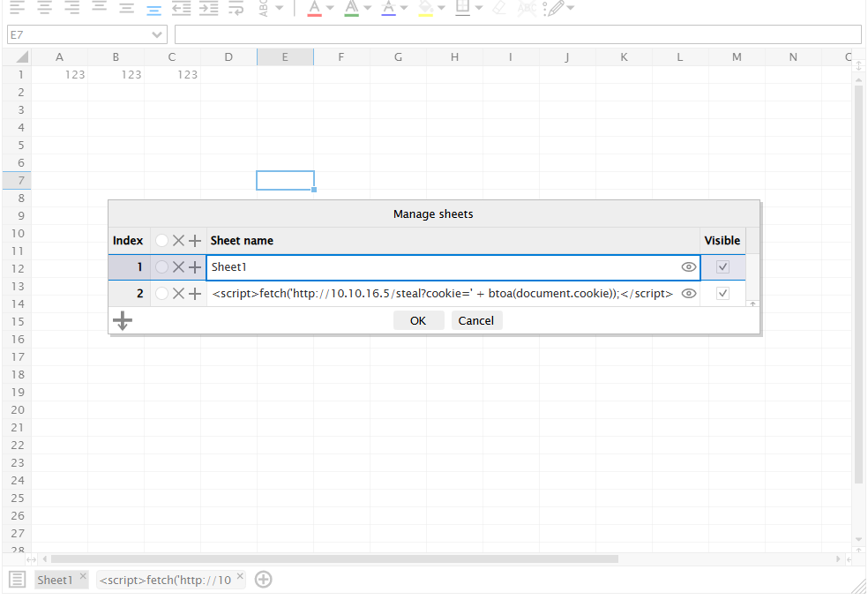Viewport: 868px width, 607px height.
Task: Uncheck Visible checkbox for Sheet1
Action: 722,267
